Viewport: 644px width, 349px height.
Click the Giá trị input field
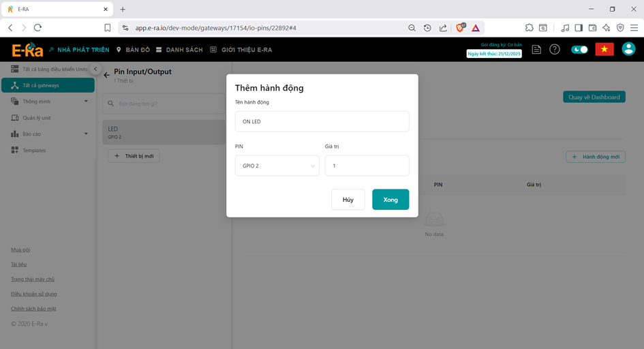click(x=367, y=166)
